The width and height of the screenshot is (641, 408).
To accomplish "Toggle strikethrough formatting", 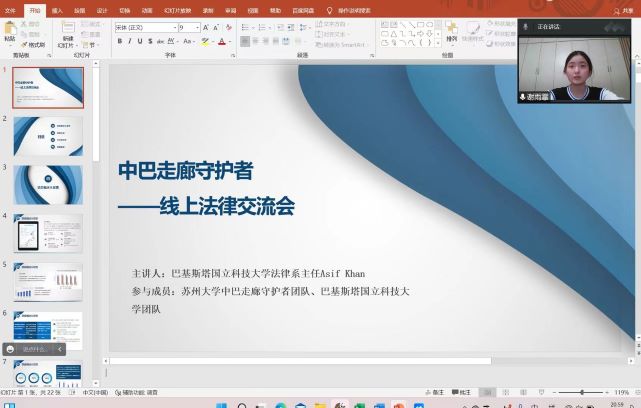I will (x=161, y=42).
